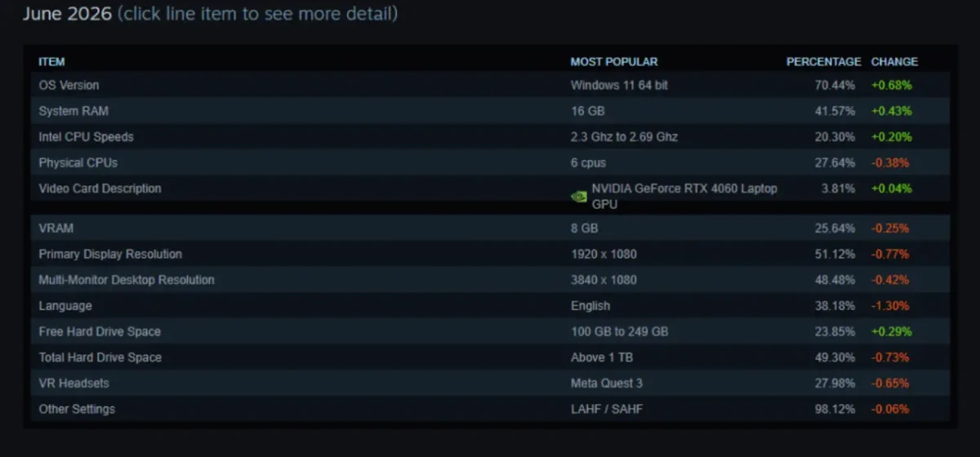
Task: Expand the OS Version row
Action: point(490,85)
